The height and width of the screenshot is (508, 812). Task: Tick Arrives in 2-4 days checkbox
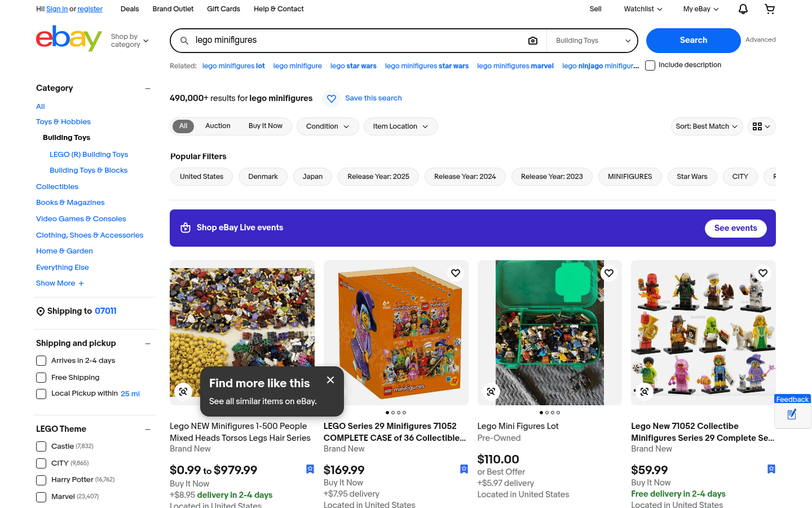(x=41, y=361)
